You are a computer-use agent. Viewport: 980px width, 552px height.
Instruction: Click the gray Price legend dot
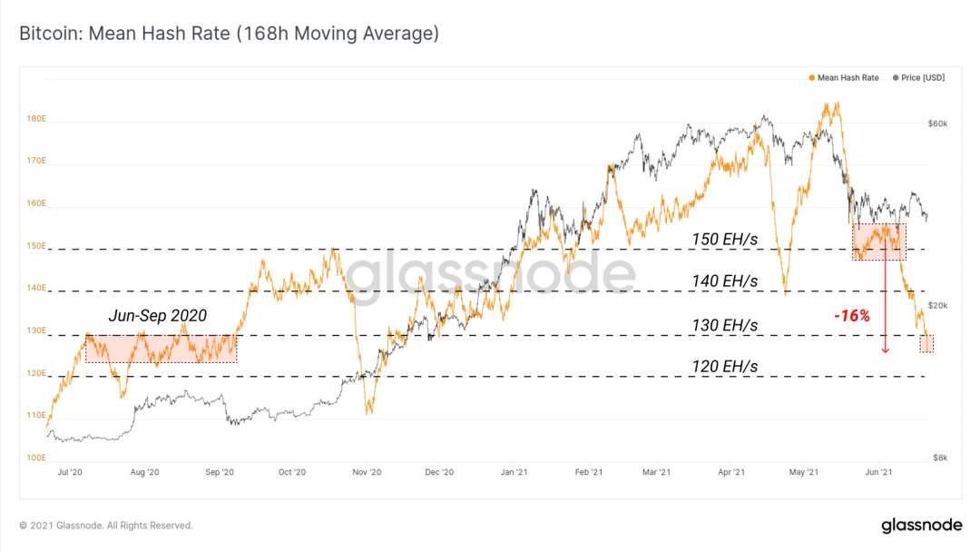pyautogui.click(x=896, y=77)
